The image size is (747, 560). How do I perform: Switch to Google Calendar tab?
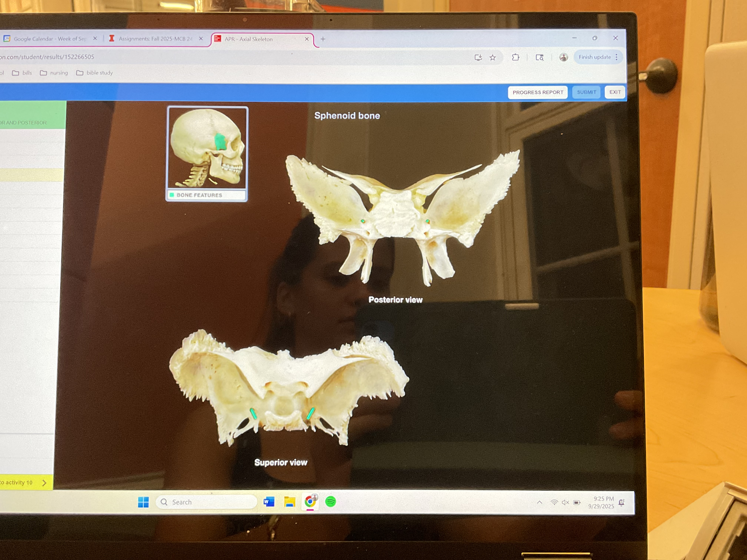[50, 39]
